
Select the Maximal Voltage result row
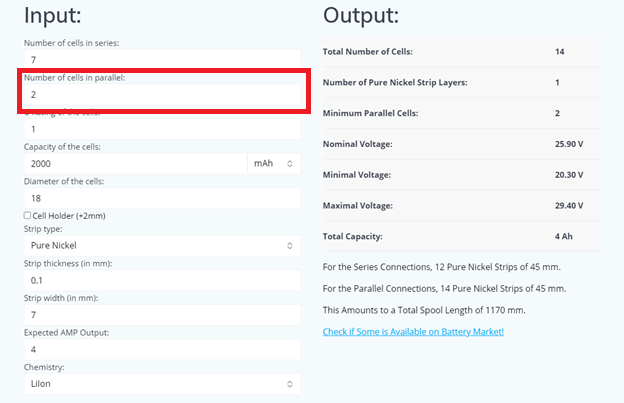coord(460,206)
